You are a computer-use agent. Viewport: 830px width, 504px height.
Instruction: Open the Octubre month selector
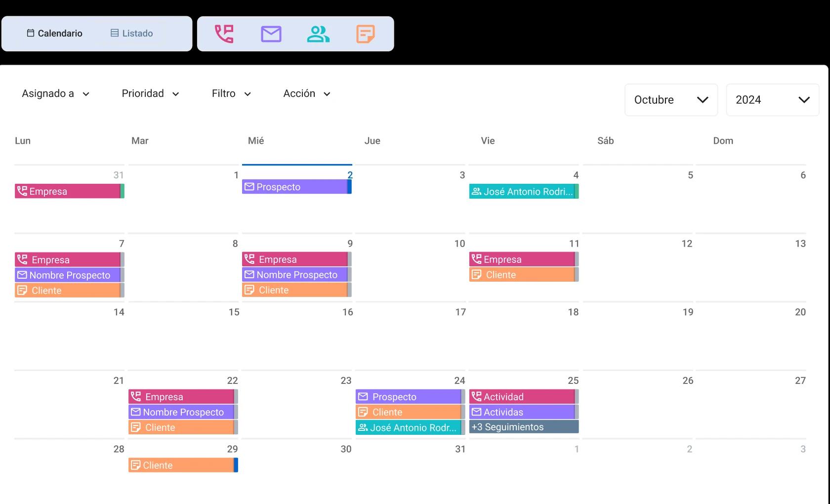670,100
